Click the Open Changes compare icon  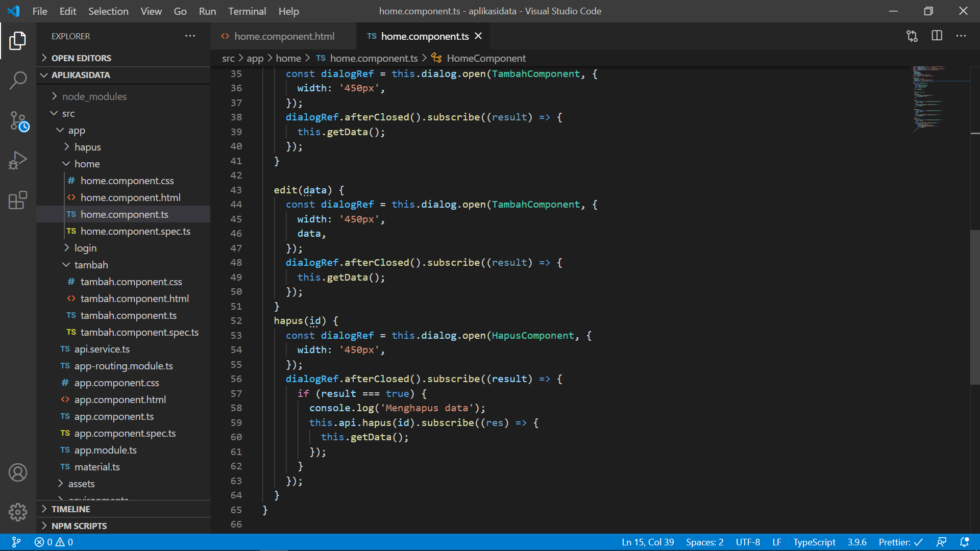912,36
